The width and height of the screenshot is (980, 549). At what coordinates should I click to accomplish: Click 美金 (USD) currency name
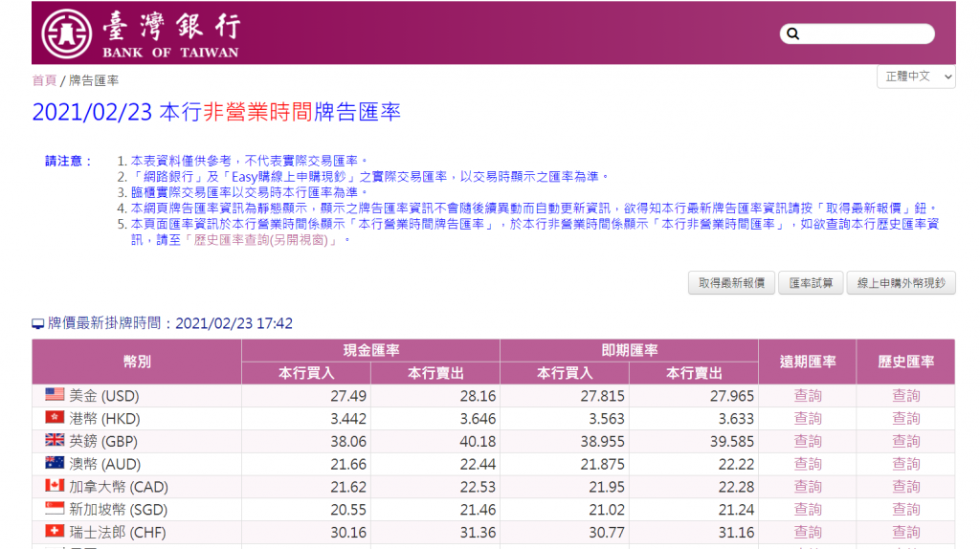103,396
